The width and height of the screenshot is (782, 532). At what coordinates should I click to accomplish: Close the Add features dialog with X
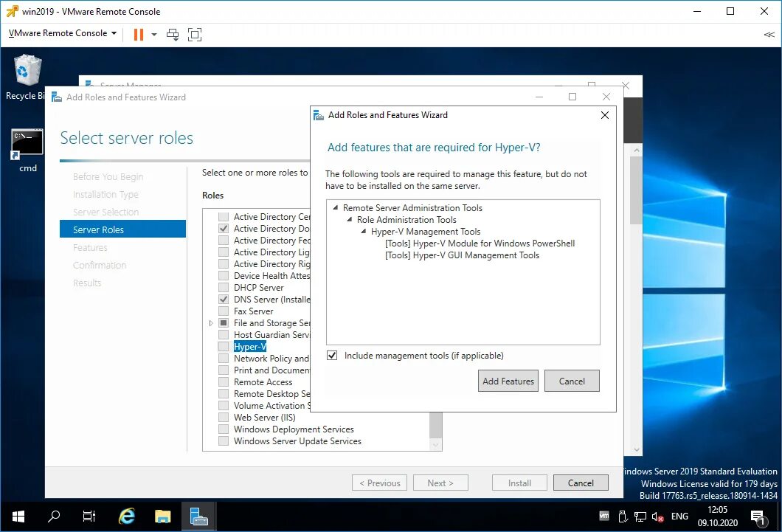pyautogui.click(x=604, y=115)
